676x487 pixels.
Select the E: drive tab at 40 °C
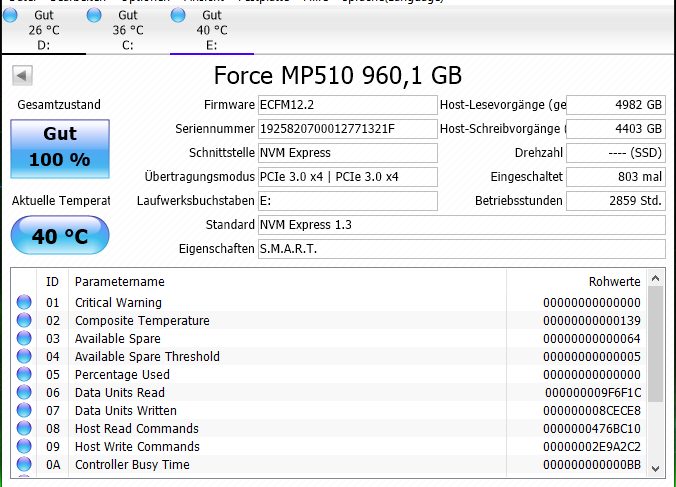(x=212, y=30)
